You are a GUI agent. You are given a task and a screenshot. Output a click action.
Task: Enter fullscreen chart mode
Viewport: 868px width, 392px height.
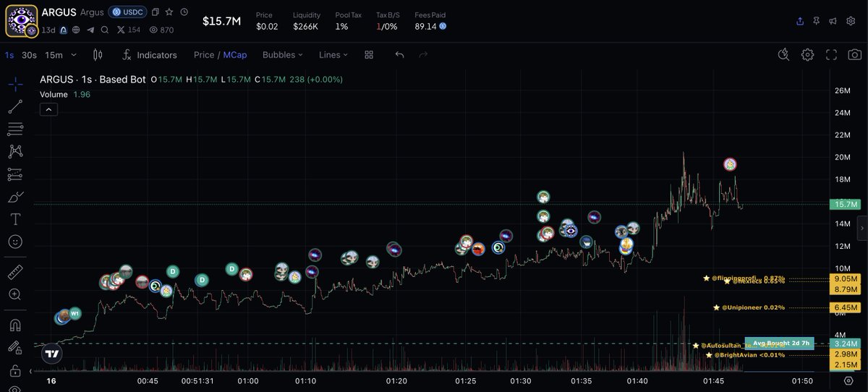(831, 55)
